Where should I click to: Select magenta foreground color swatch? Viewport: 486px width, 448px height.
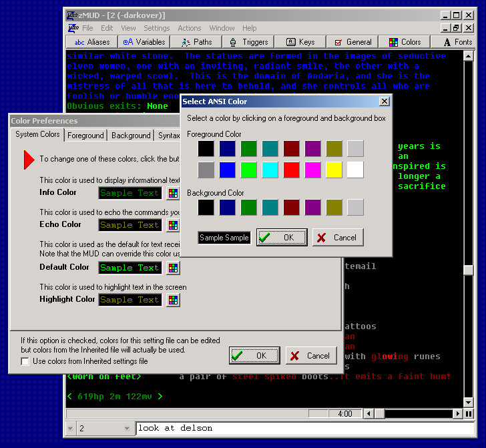312,170
